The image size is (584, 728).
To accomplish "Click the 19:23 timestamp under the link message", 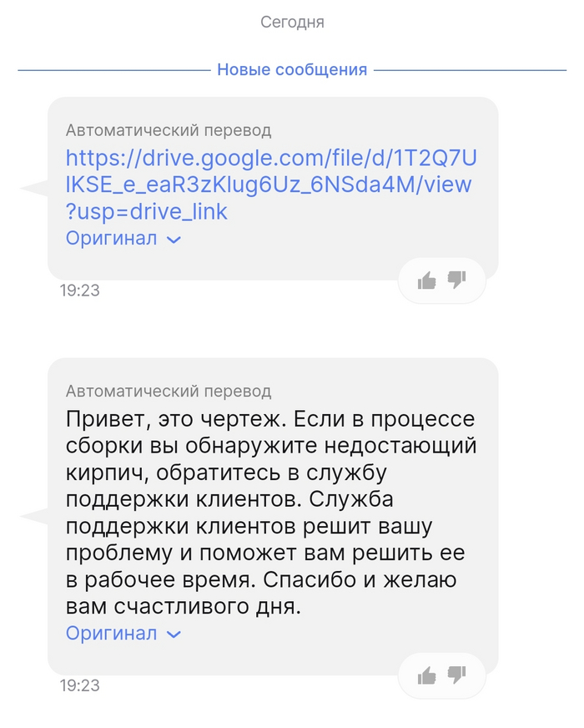I will coord(79,291).
